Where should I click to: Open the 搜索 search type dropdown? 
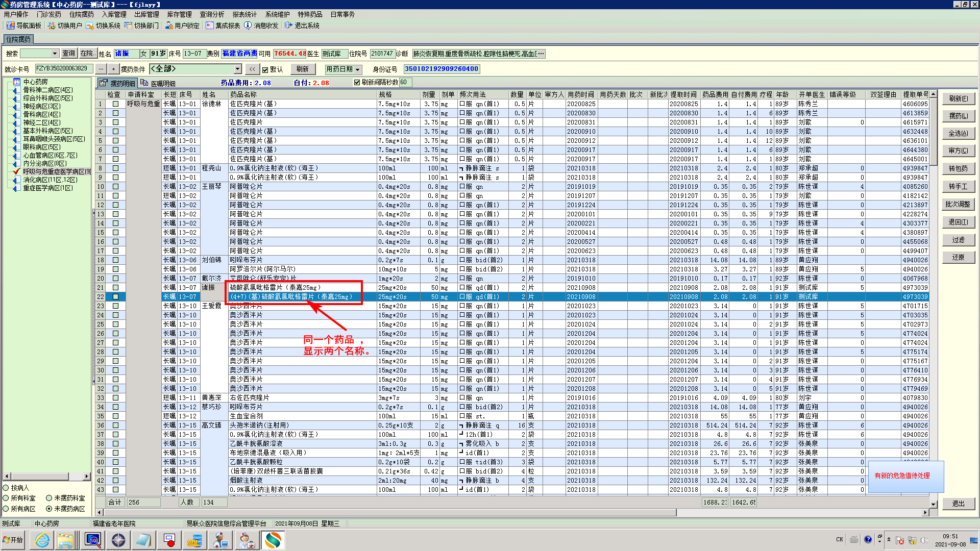(x=55, y=54)
